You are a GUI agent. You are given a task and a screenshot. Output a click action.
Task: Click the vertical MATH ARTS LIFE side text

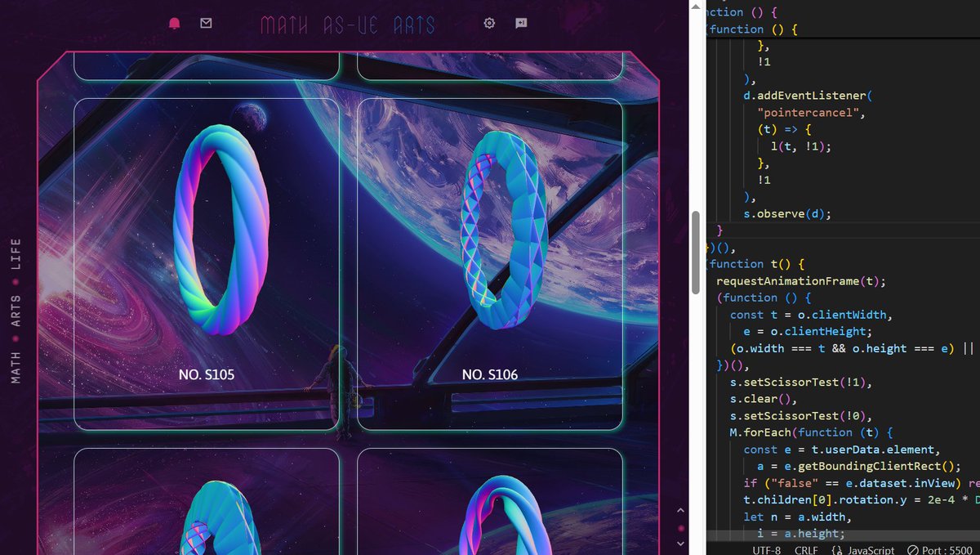point(16,311)
